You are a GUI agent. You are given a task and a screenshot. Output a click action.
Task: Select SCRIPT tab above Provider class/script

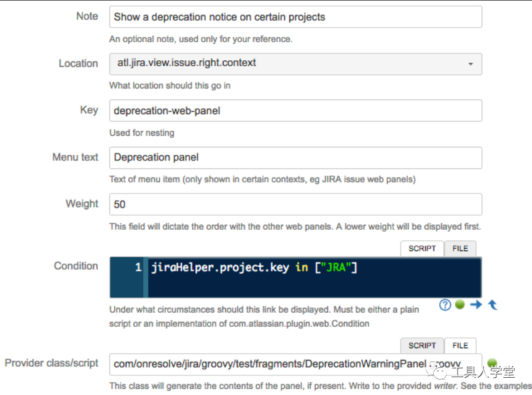click(x=422, y=346)
